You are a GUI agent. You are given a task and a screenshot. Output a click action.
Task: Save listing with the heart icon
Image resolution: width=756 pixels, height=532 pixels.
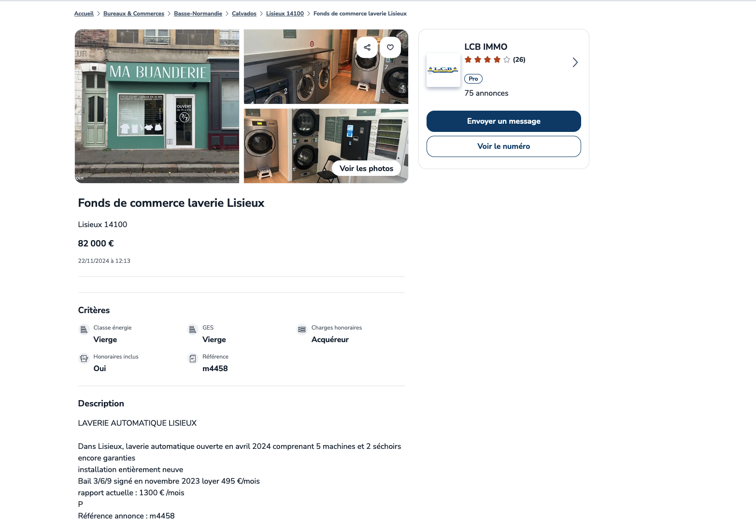(x=390, y=47)
